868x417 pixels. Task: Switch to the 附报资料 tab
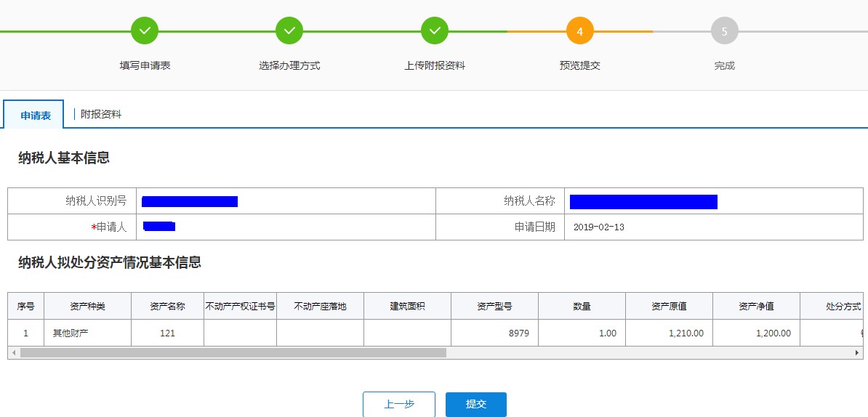point(101,114)
